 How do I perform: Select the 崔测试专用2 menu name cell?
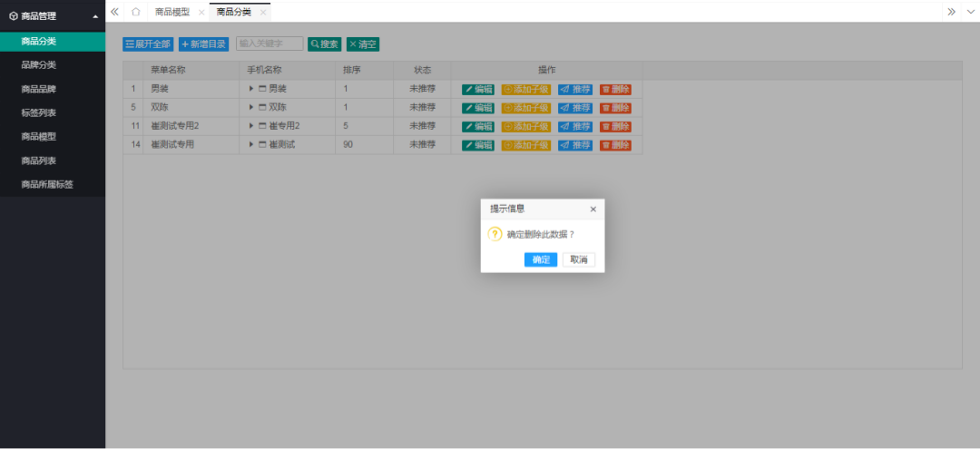point(191,126)
